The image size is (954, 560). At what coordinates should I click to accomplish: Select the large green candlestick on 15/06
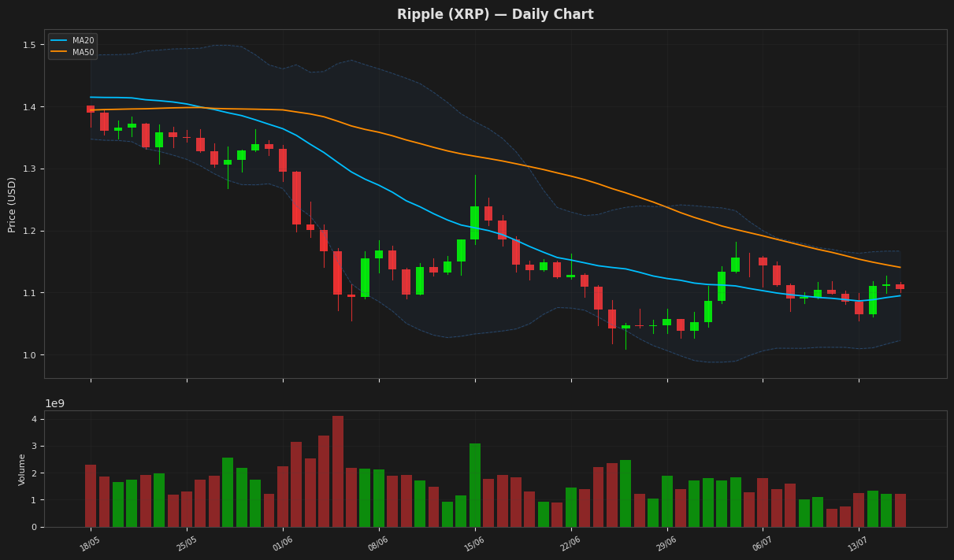[x=474, y=223]
